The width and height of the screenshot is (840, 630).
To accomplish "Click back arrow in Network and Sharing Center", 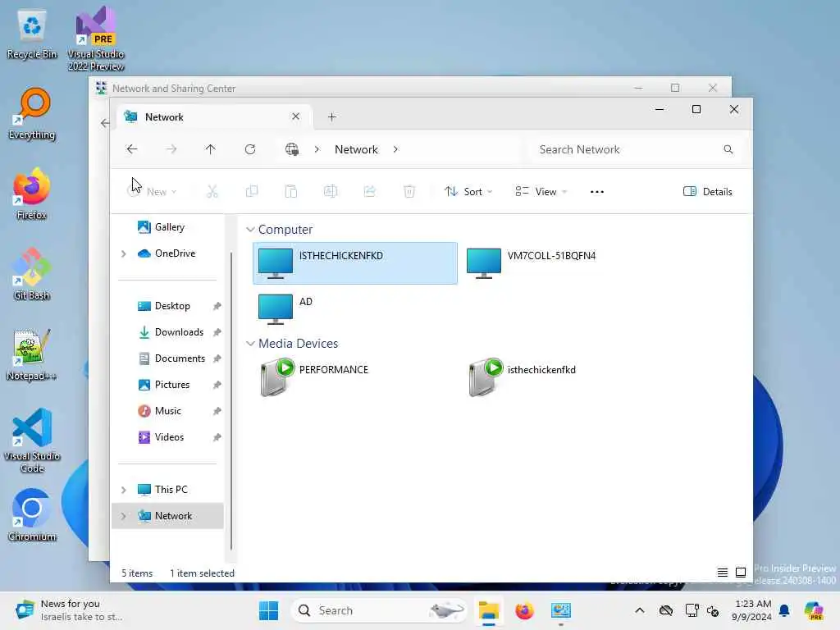I will (x=104, y=123).
